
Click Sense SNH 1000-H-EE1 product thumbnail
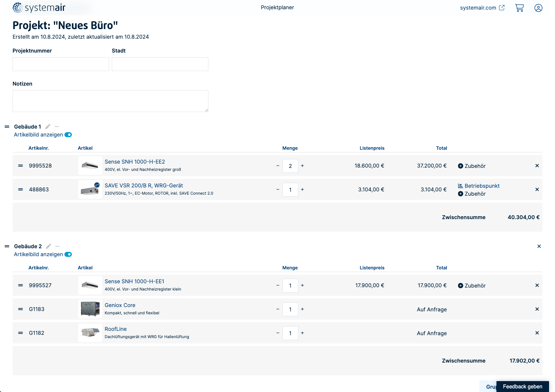[x=90, y=285]
